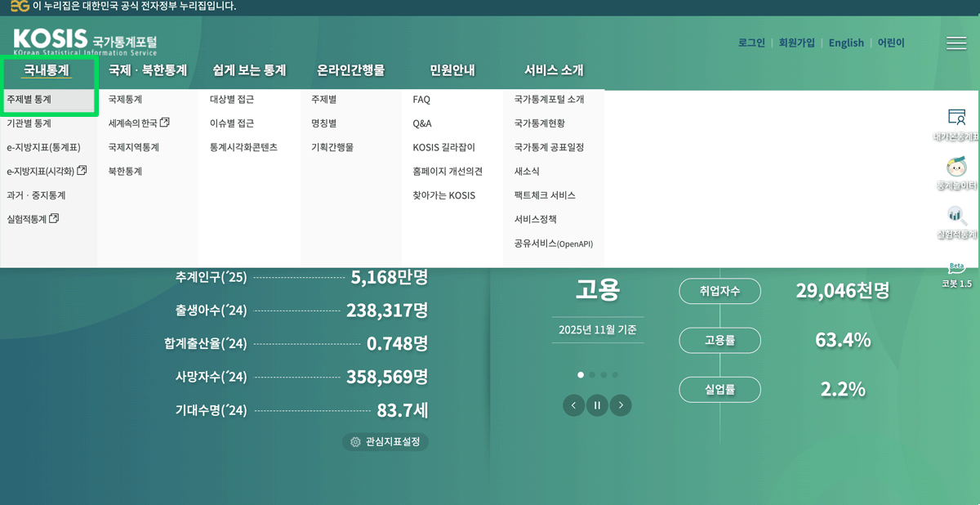980x505 pixels.
Task: Select 명칭별 submenu item
Action: tap(323, 123)
